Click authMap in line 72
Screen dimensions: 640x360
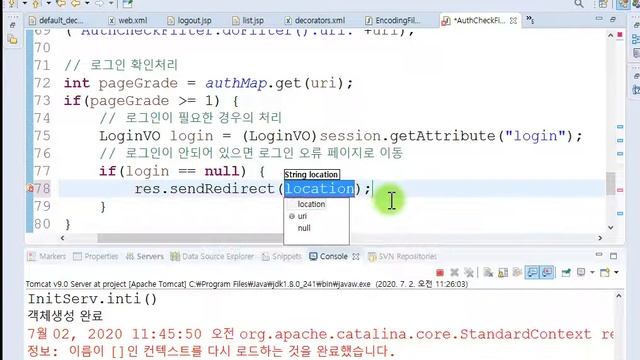tap(236, 83)
